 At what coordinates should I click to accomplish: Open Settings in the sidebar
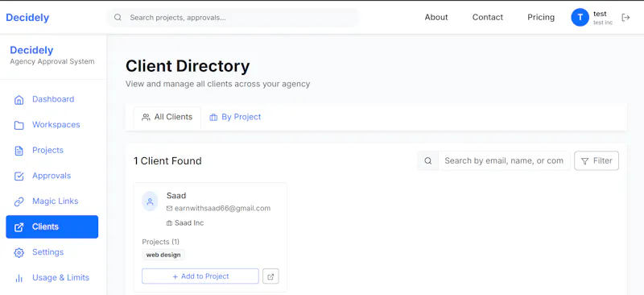click(x=52, y=252)
